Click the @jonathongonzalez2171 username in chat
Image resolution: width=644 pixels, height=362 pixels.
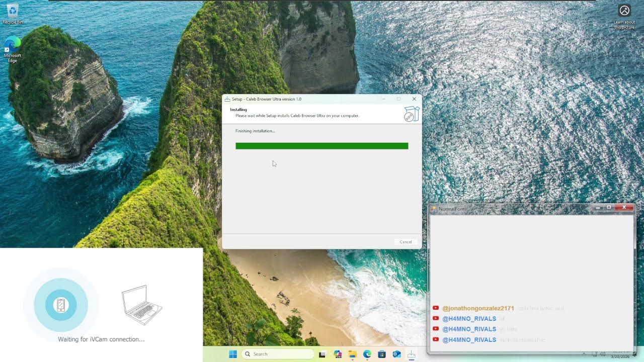click(x=478, y=308)
